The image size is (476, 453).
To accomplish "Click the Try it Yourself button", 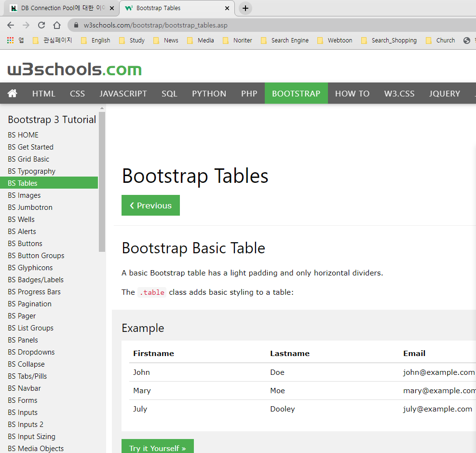I will coord(158,446).
